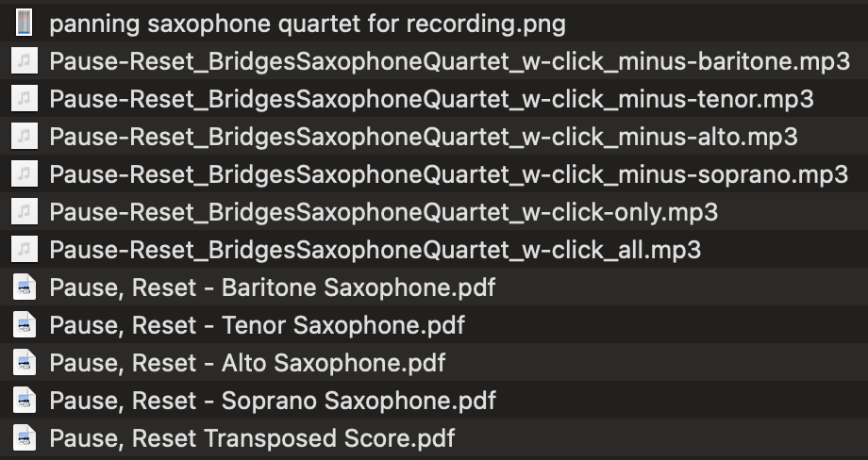This screenshot has width=868, height=460.
Task: Click the audio icon beside w-click-only.mp3
Action: 25,212
